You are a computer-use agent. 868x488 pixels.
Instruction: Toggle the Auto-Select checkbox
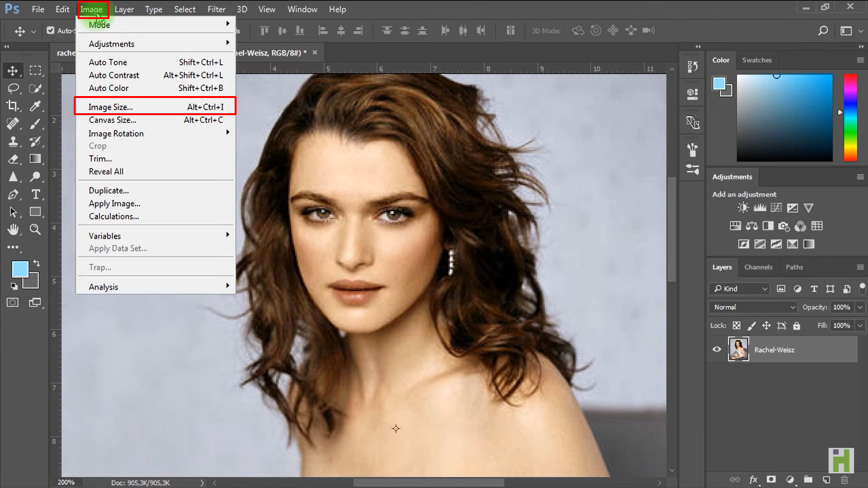[51, 31]
